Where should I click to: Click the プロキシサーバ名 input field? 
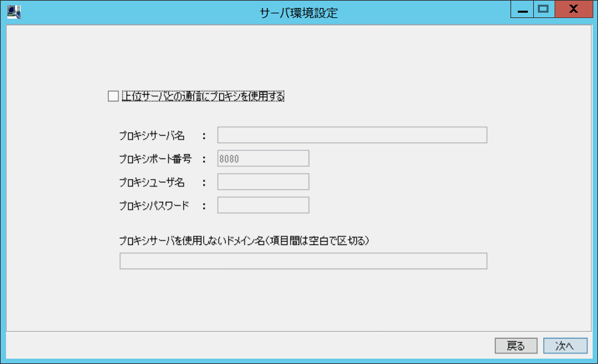pos(352,135)
